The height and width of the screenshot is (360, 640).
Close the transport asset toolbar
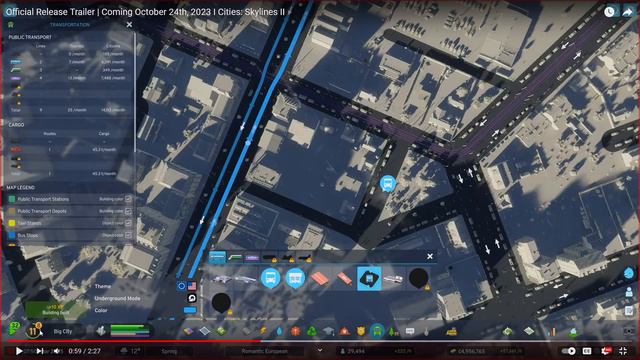430,256
